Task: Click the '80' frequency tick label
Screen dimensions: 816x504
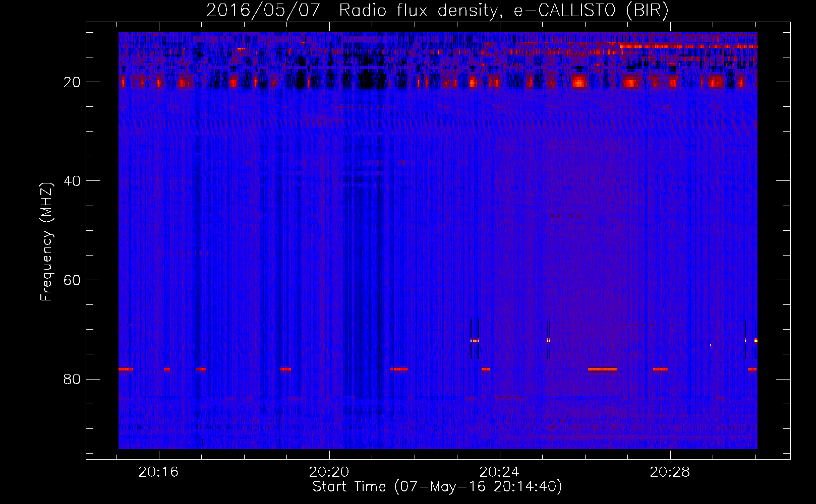Action: pos(72,379)
